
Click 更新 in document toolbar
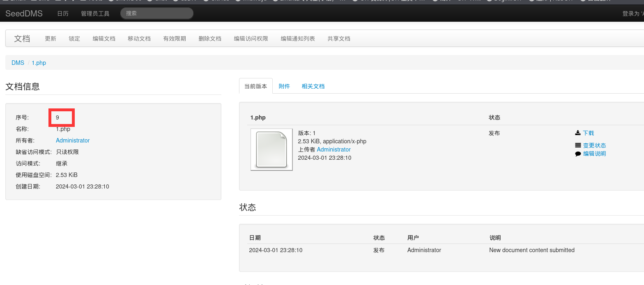[51, 39]
